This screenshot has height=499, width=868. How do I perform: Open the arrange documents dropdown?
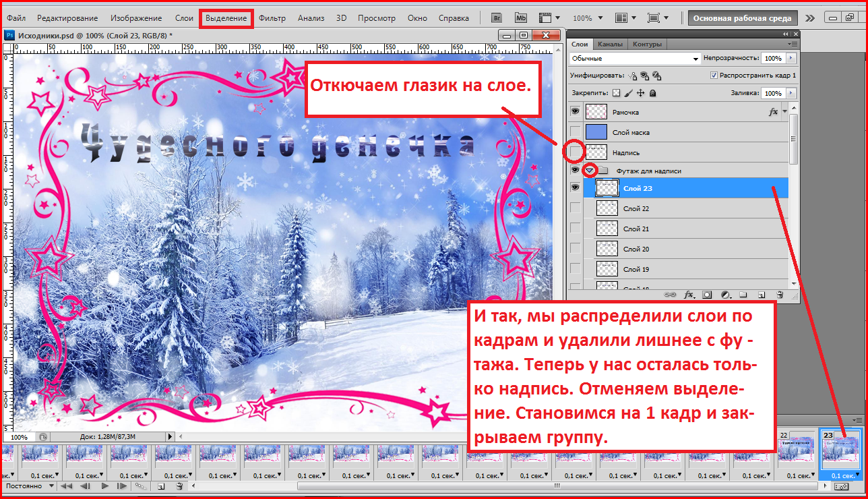click(625, 18)
